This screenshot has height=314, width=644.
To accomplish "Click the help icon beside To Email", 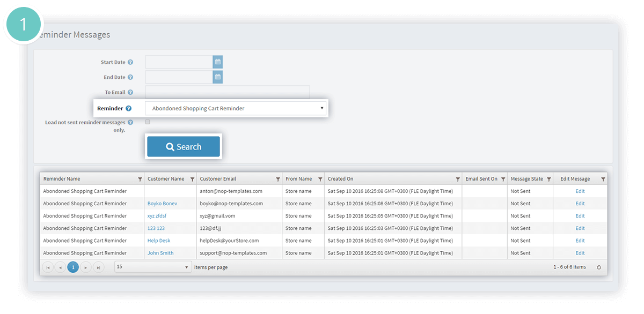I will [130, 92].
